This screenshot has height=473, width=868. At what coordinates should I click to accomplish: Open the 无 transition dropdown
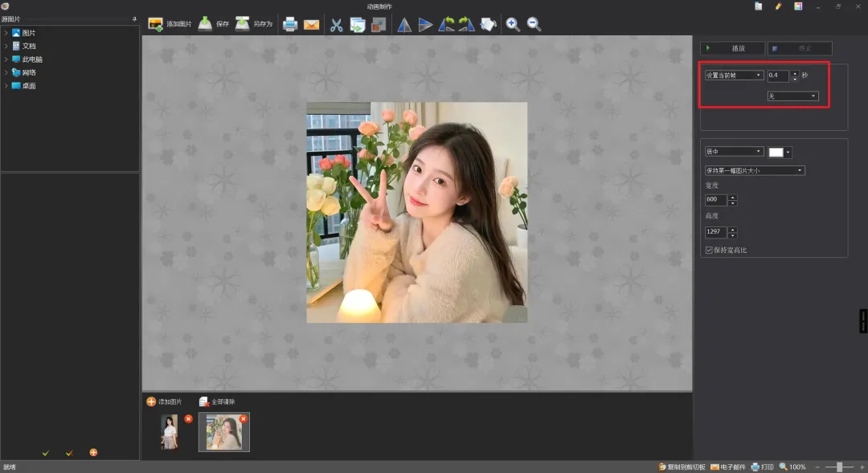792,96
